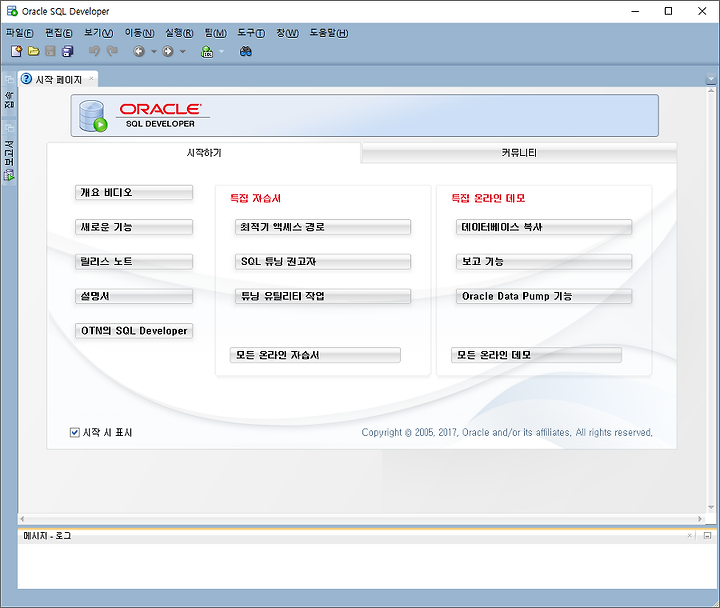The width and height of the screenshot is (720, 608).
Task: Close the 시작 페이지 tab
Action: click(x=91, y=79)
